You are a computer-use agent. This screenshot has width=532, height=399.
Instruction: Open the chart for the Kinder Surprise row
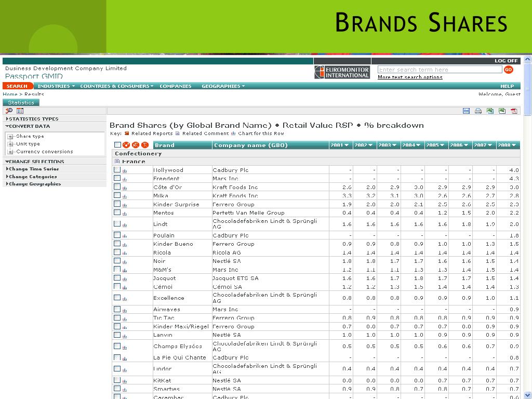(x=125, y=205)
